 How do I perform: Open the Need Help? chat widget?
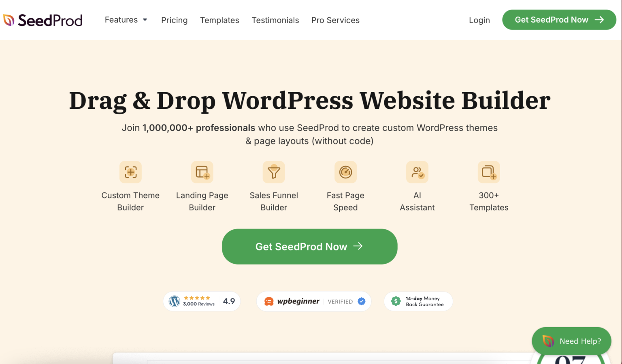point(571,341)
